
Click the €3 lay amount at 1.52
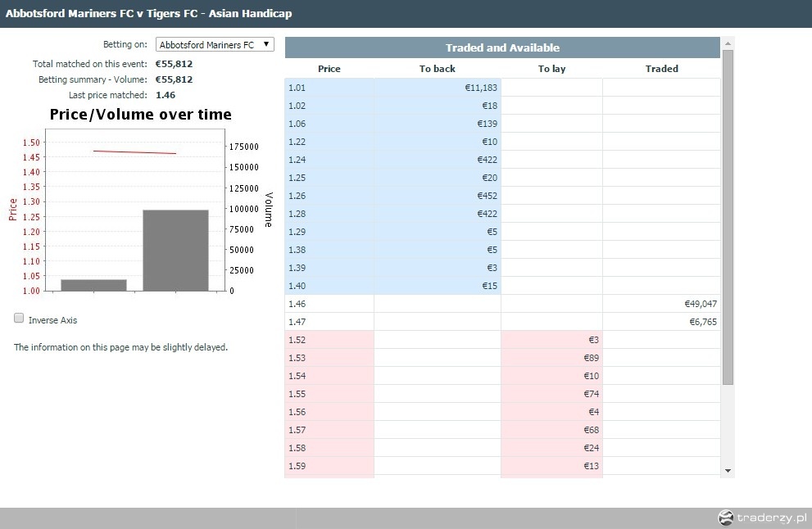pyautogui.click(x=593, y=340)
